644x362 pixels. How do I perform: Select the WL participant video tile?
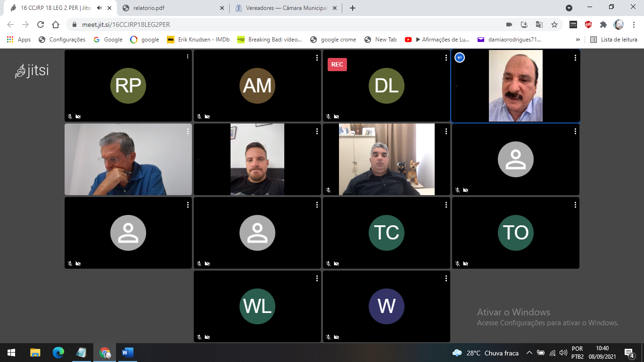[257, 306]
